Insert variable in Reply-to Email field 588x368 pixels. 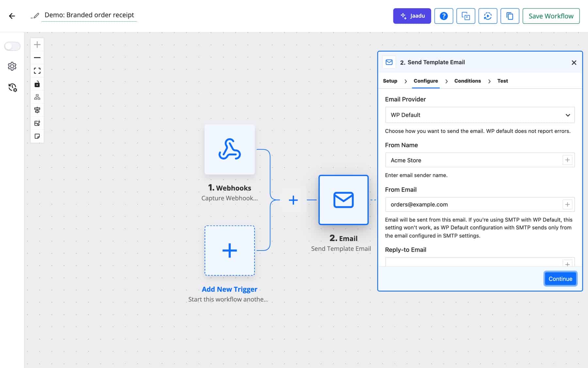[x=567, y=264]
